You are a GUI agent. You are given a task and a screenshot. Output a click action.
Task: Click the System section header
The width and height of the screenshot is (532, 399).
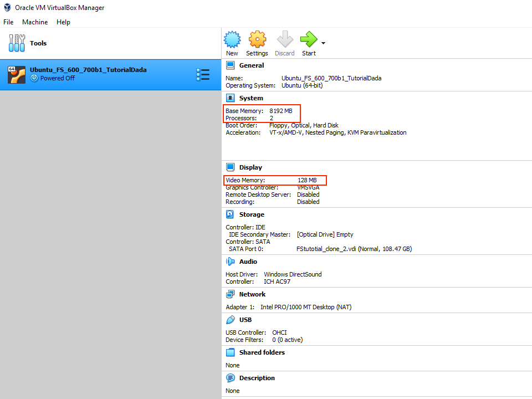click(251, 98)
